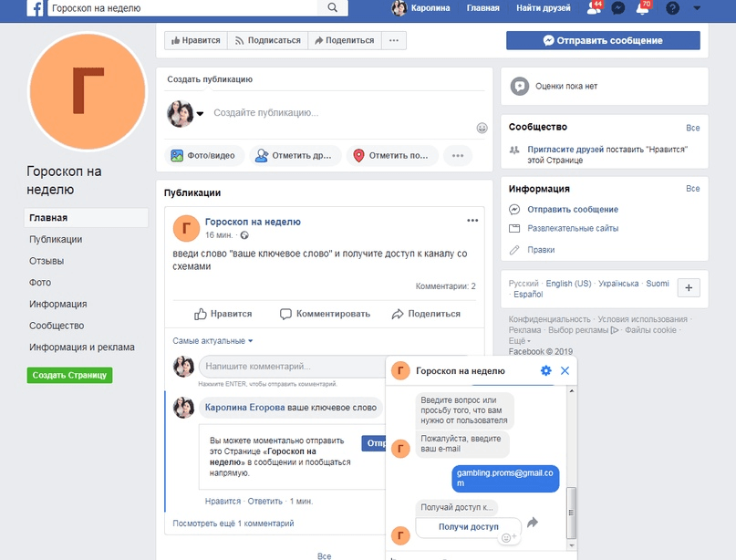Click Получи доступ button in chat
This screenshot has height=560, width=736.
[469, 527]
